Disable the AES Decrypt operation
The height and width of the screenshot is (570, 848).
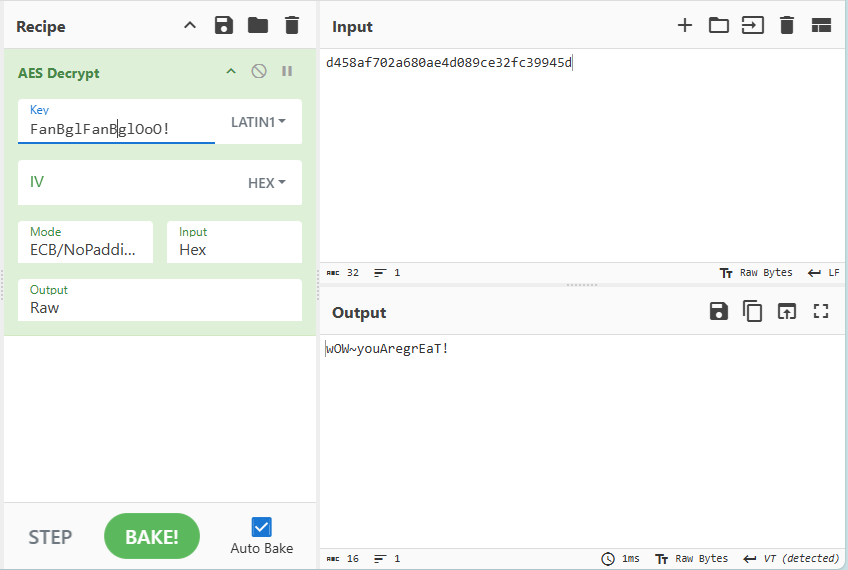coord(259,71)
